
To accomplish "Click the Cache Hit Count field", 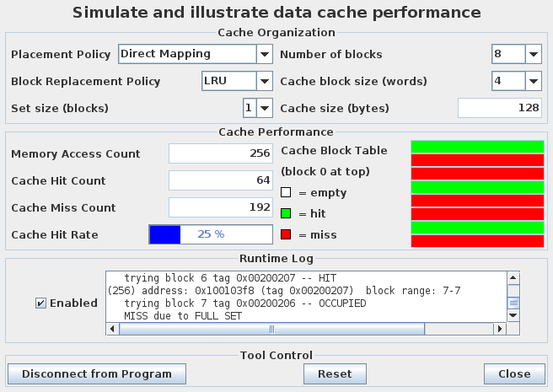I will coord(220,180).
